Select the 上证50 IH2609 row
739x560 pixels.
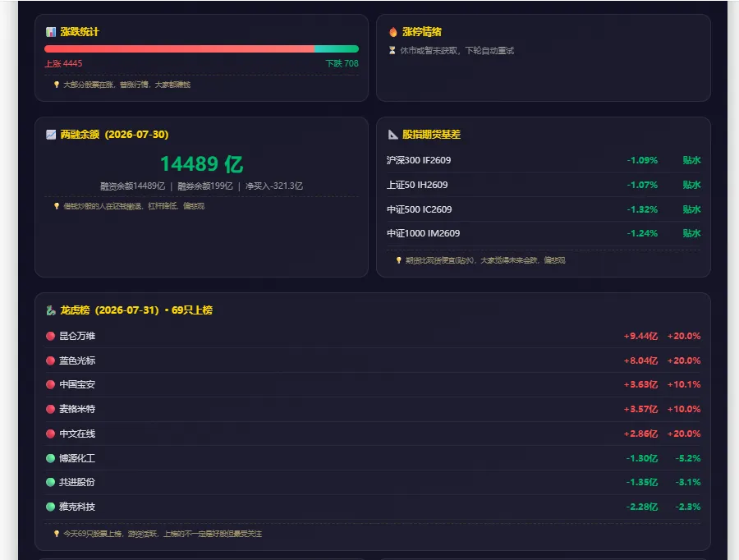(544, 185)
